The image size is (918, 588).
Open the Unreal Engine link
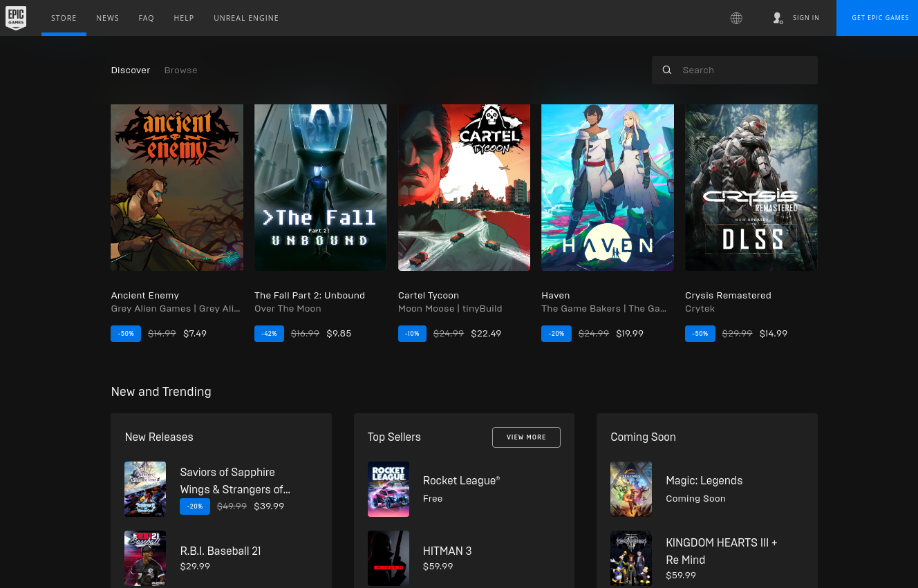point(246,18)
